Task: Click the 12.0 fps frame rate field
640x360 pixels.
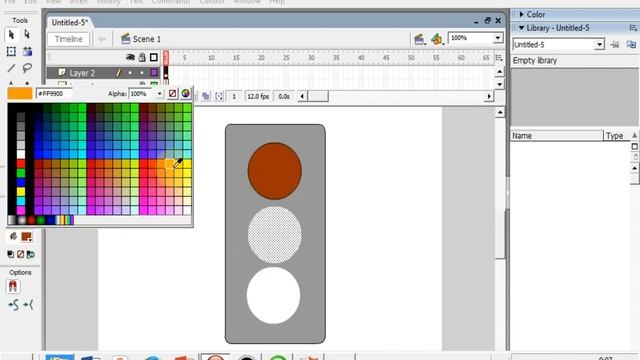Action: [x=258, y=96]
